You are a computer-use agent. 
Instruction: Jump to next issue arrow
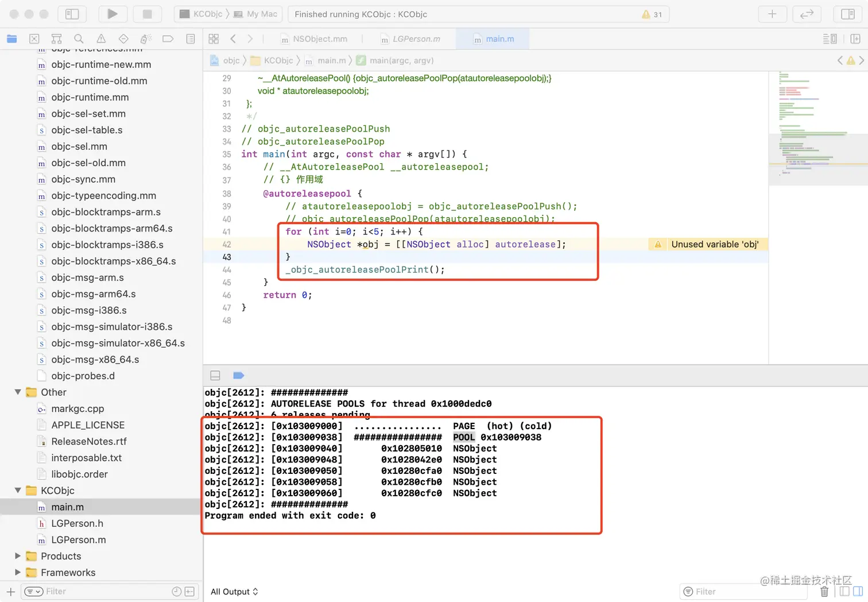pyautogui.click(x=862, y=60)
